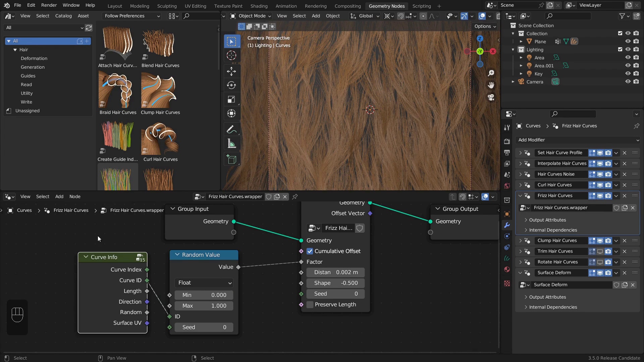Expand the Clump Hair Curves modifier
The width and height of the screenshot is (644, 362).
[520, 241]
